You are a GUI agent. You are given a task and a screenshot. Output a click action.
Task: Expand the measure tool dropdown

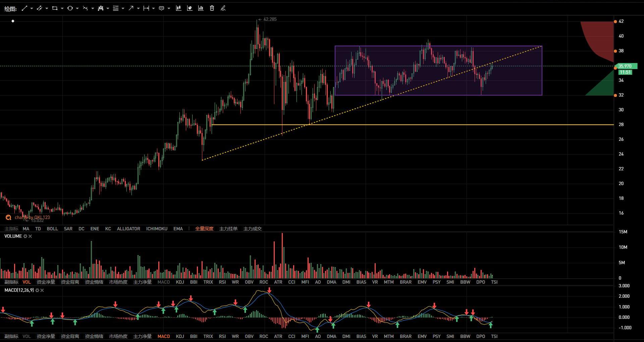pyautogui.click(x=153, y=8)
